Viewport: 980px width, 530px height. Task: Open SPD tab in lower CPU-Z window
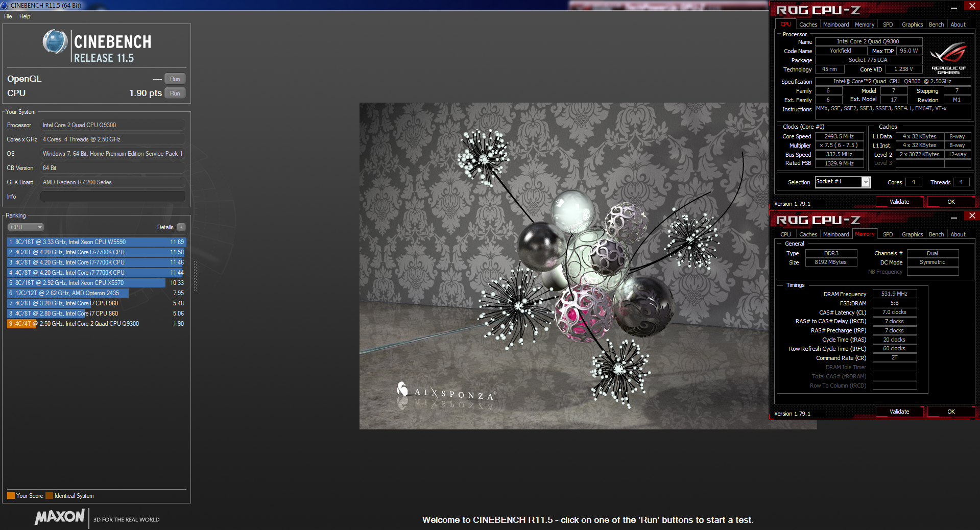point(888,234)
